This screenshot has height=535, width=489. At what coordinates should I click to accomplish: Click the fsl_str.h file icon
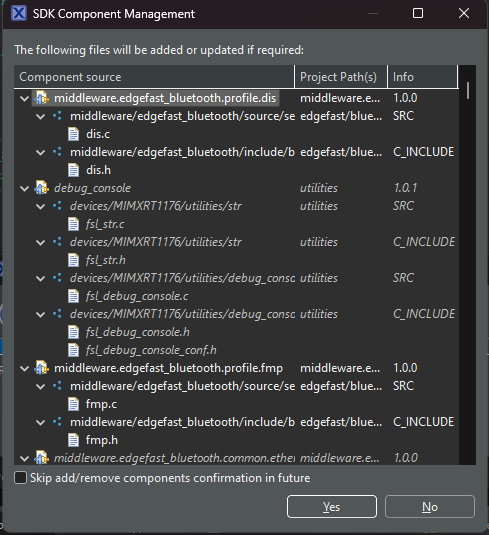pos(73,260)
